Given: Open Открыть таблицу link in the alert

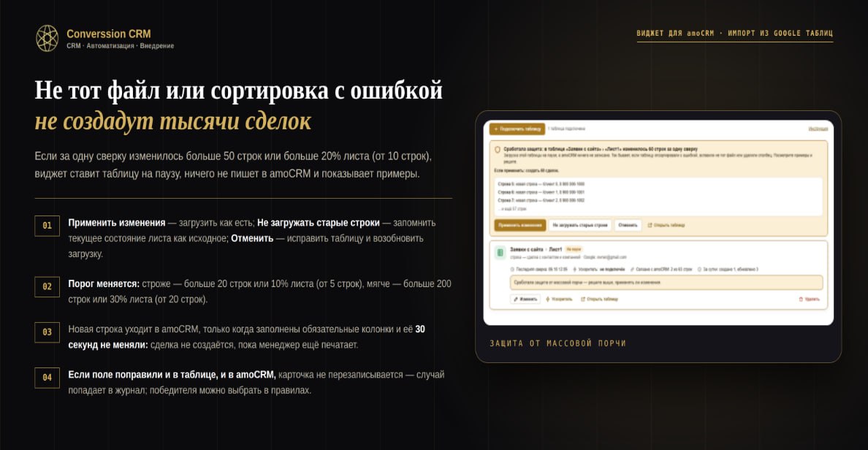Looking at the screenshot, I should tap(666, 225).
